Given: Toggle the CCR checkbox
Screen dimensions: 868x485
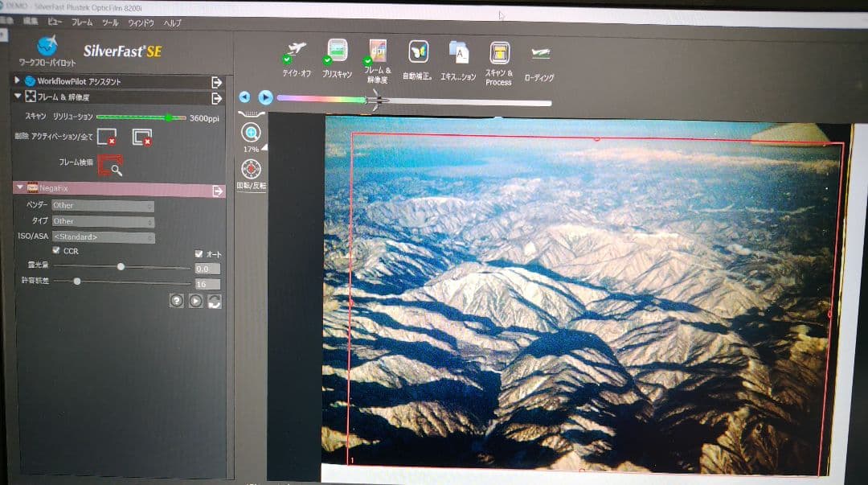Looking at the screenshot, I should (56, 252).
